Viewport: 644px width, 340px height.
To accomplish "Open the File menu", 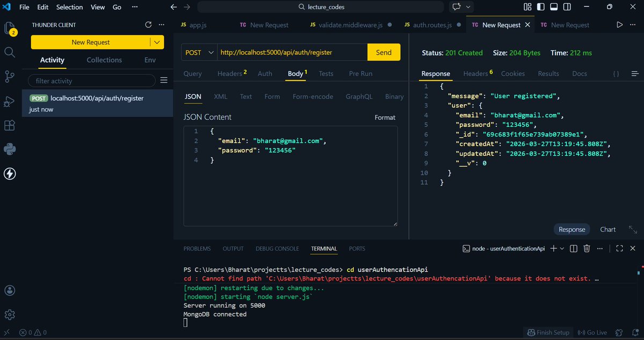I will click(24, 7).
